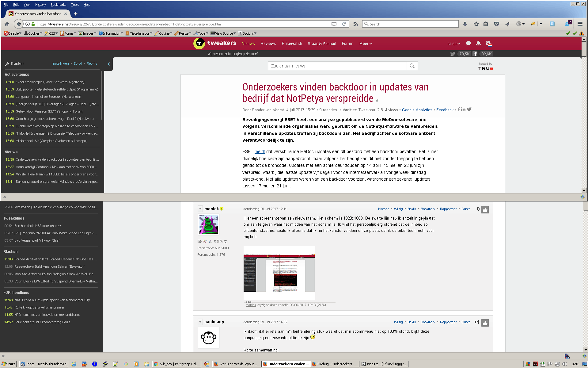The image size is (588, 368).
Task: Open the History menu
Action: click(x=40, y=5)
